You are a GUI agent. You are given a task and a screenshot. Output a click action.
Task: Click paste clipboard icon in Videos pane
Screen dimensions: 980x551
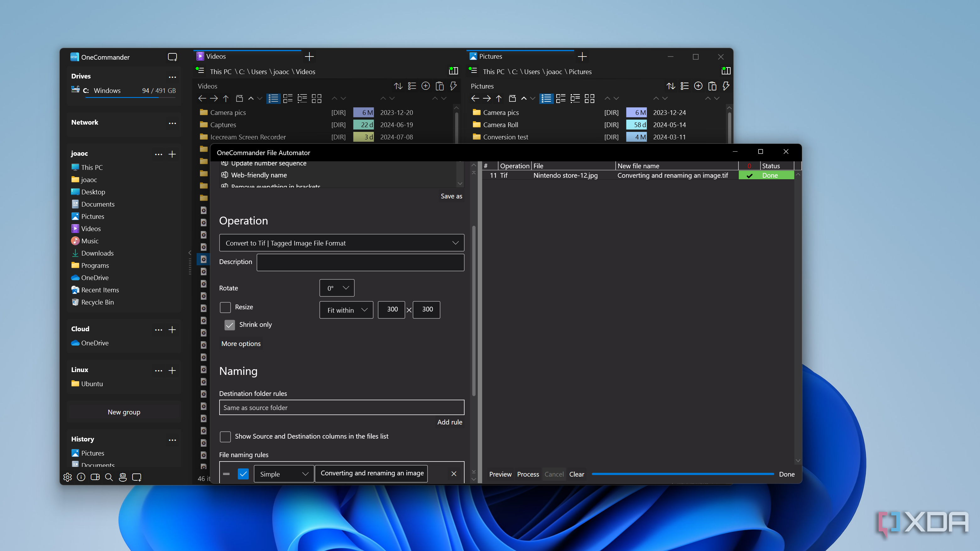(x=439, y=86)
